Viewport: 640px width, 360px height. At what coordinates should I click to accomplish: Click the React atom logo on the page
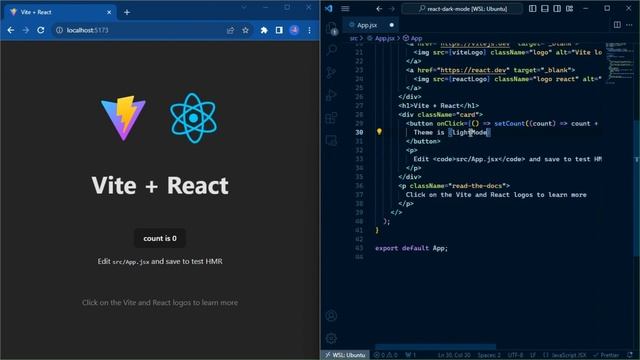pyautogui.click(x=193, y=118)
